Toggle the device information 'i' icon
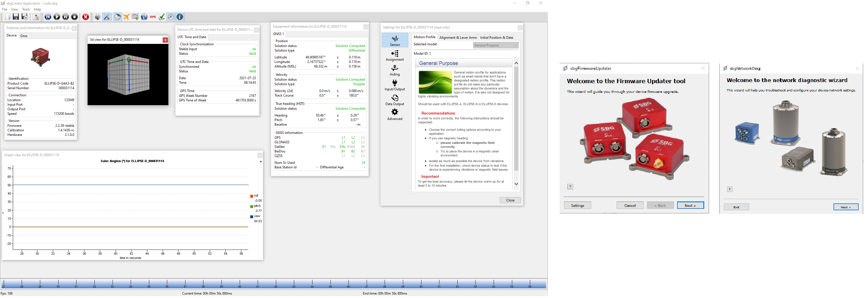The width and height of the screenshot is (868, 298). pyautogui.click(x=180, y=17)
